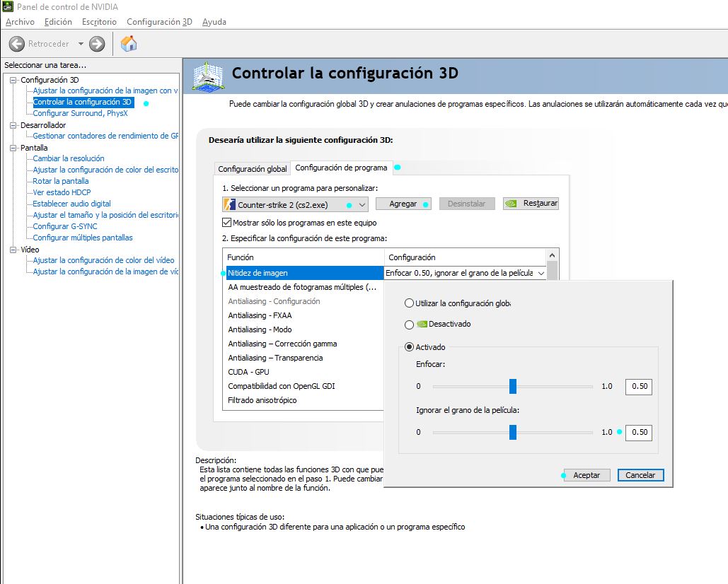Click the film grain value field 0.50
728x584 pixels.
coord(639,432)
